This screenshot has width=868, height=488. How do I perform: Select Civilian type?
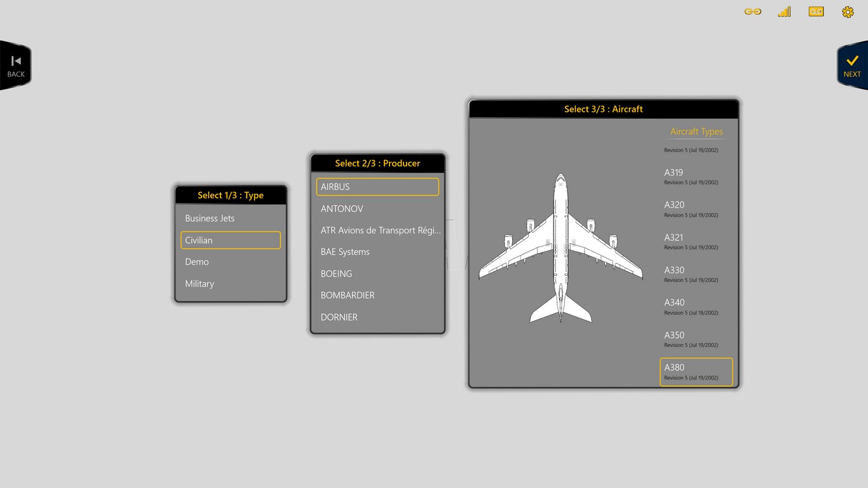point(231,240)
